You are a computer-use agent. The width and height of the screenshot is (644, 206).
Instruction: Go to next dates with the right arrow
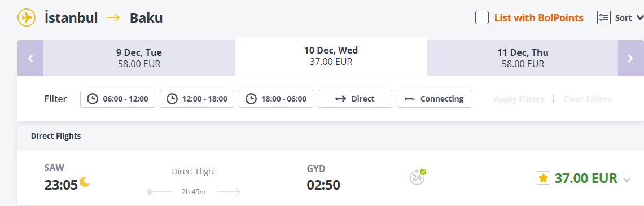click(631, 58)
